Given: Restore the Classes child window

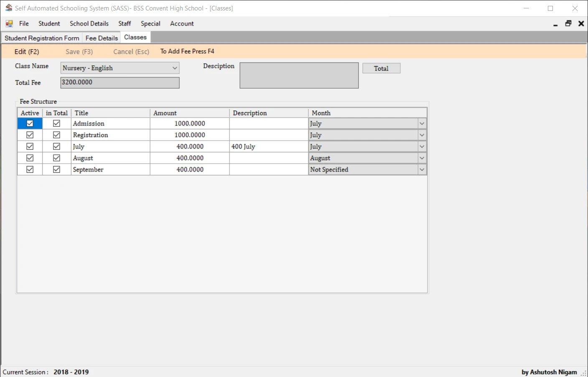Looking at the screenshot, I should click(x=568, y=23).
